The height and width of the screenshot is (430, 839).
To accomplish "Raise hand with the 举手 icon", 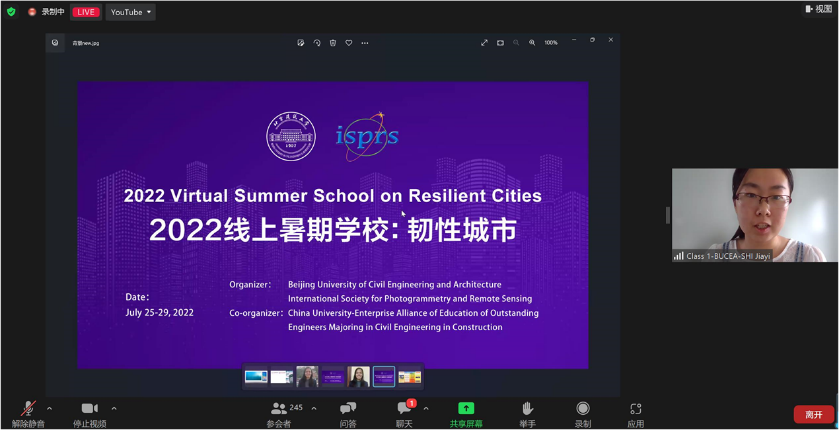I will pyautogui.click(x=527, y=409).
